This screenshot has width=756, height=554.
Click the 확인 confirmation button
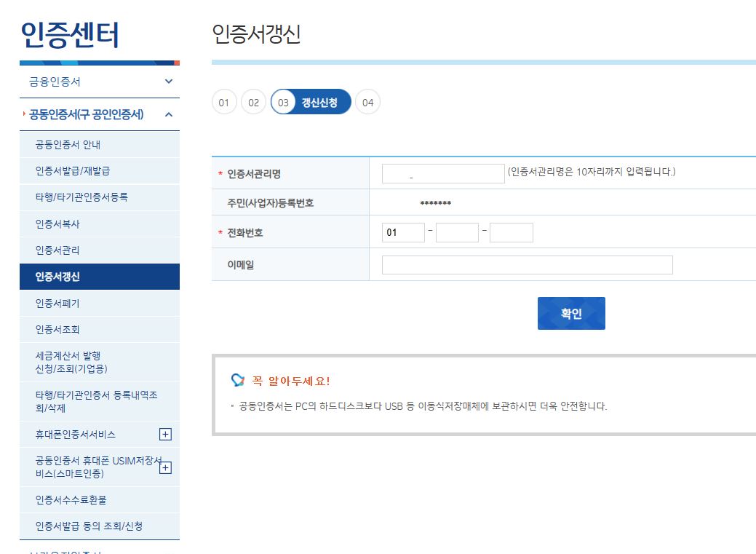[571, 312]
